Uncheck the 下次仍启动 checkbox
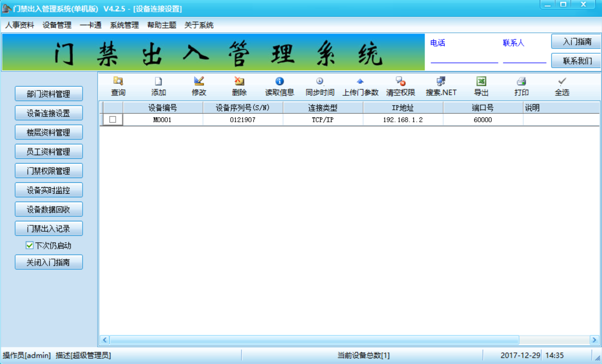 (x=29, y=245)
